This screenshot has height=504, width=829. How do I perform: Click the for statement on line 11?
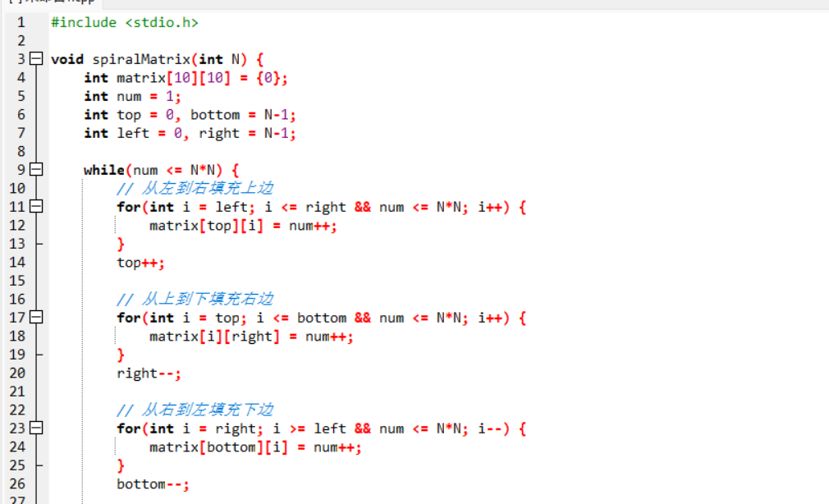[322, 207]
